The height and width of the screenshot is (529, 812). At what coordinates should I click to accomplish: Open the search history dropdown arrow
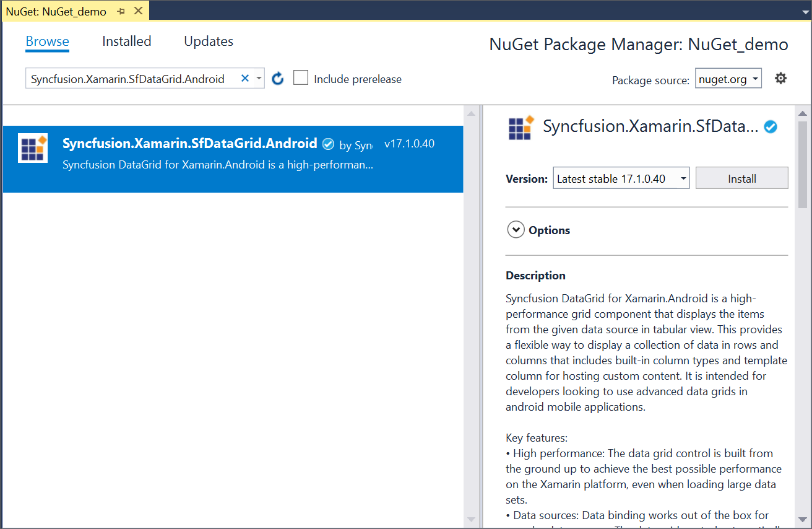[259, 78]
